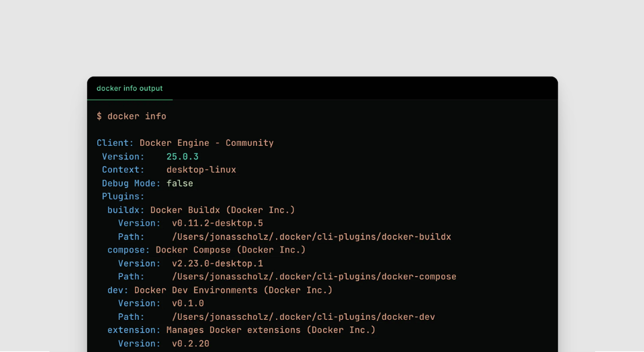Image resolution: width=644 pixels, height=352 pixels.
Task: Click the "dev:" plugin name
Action: click(x=118, y=290)
